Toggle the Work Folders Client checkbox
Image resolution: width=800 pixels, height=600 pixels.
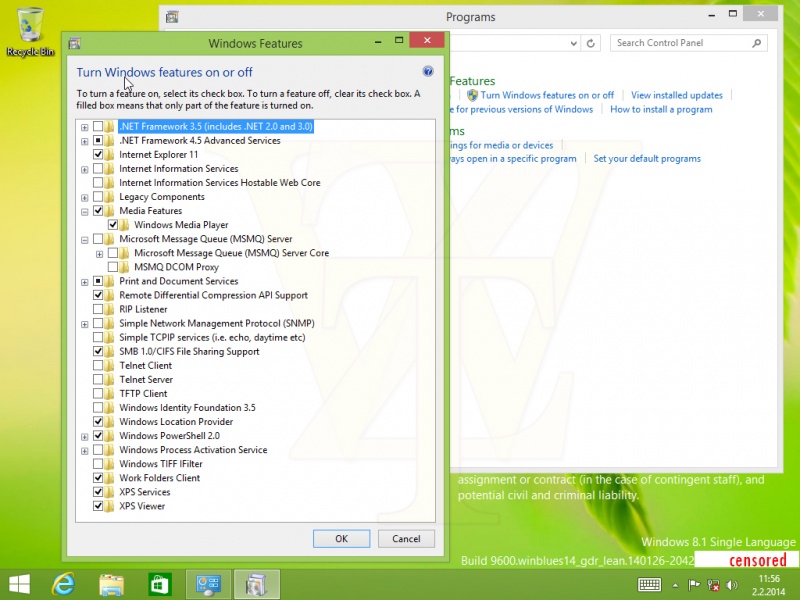click(x=98, y=478)
